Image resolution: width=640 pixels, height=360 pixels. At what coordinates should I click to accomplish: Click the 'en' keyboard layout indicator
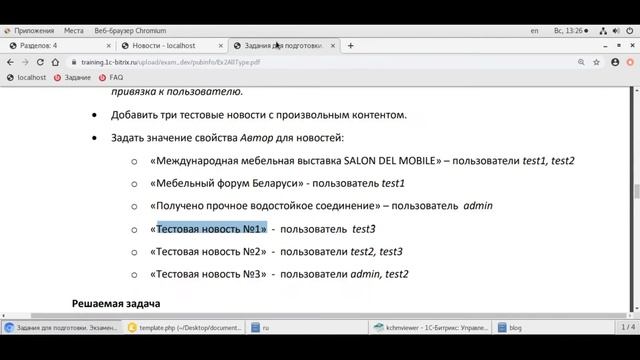[534, 31]
